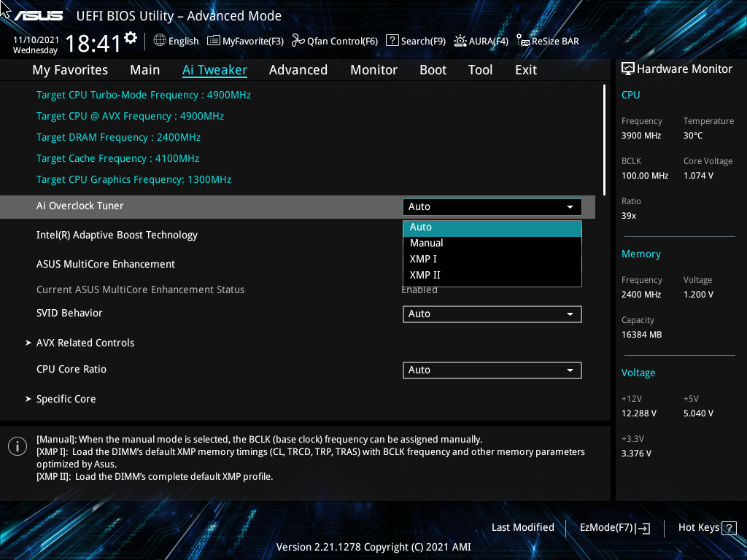The height and width of the screenshot is (560, 747).
Task: Open the SVID Behavior dropdown
Action: 492,314
